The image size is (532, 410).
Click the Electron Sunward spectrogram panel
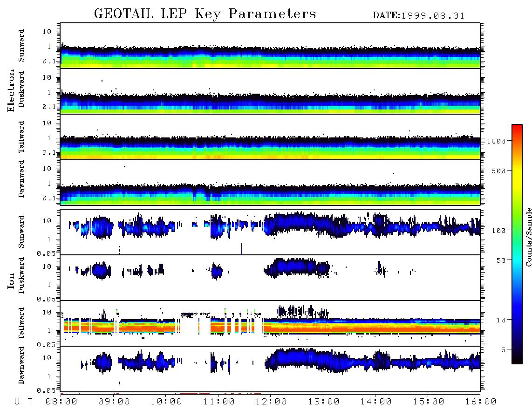pos(270,46)
